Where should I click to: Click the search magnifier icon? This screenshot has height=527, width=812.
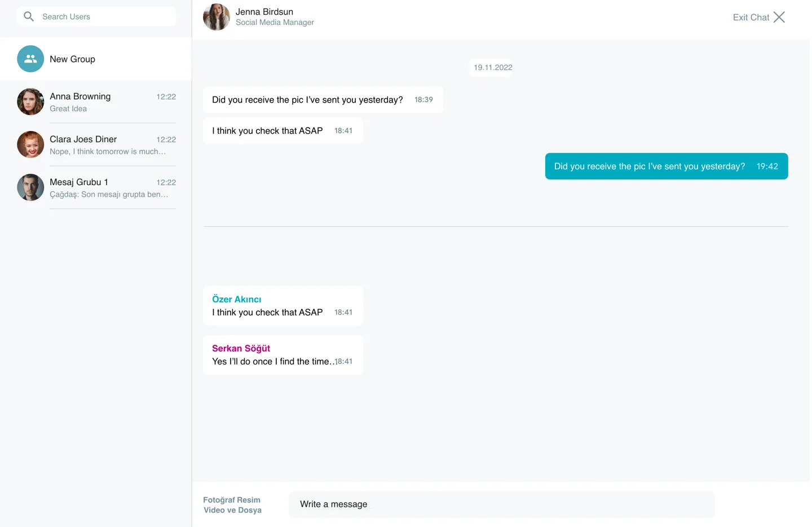[x=29, y=16]
